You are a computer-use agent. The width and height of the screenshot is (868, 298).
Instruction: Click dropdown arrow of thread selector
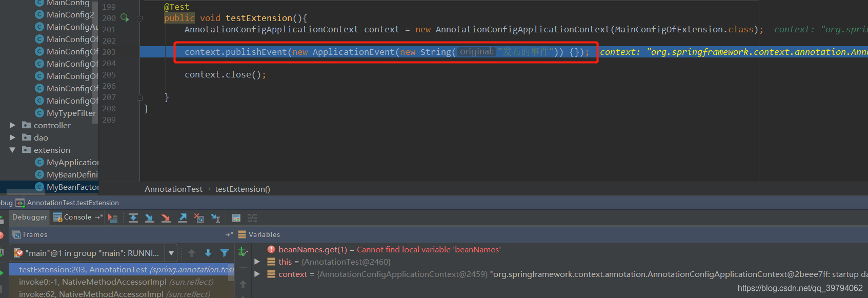(171, 253)
